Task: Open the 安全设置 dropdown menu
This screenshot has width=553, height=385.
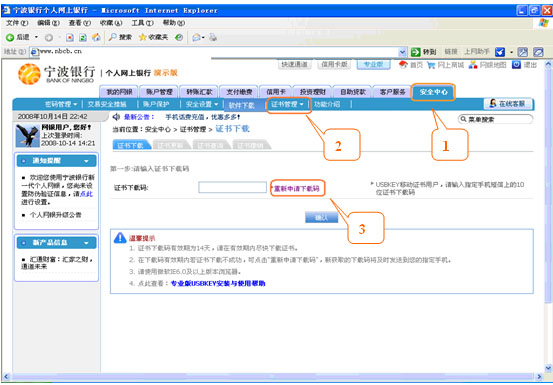Action: tap(202, 104)
